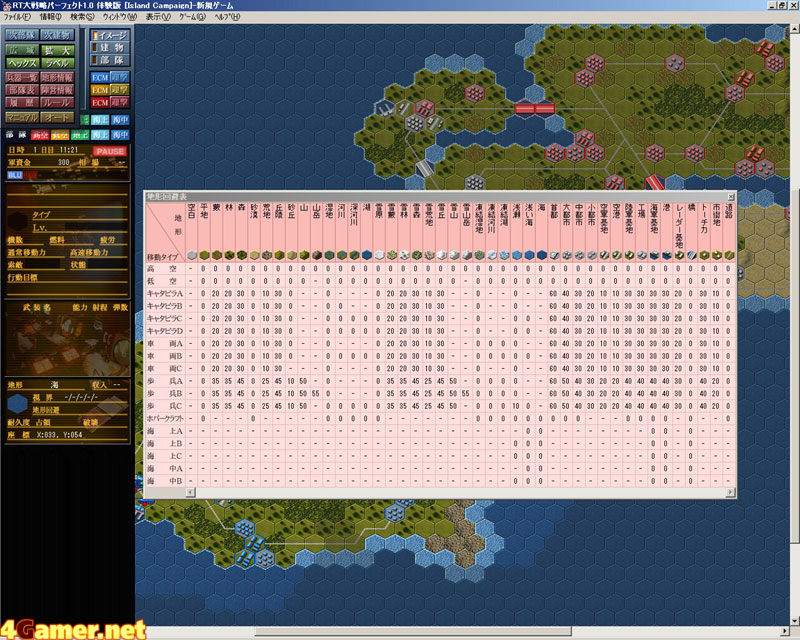Open the 部隊表 unit table
The image size is (800, 640).
[21, 90]
